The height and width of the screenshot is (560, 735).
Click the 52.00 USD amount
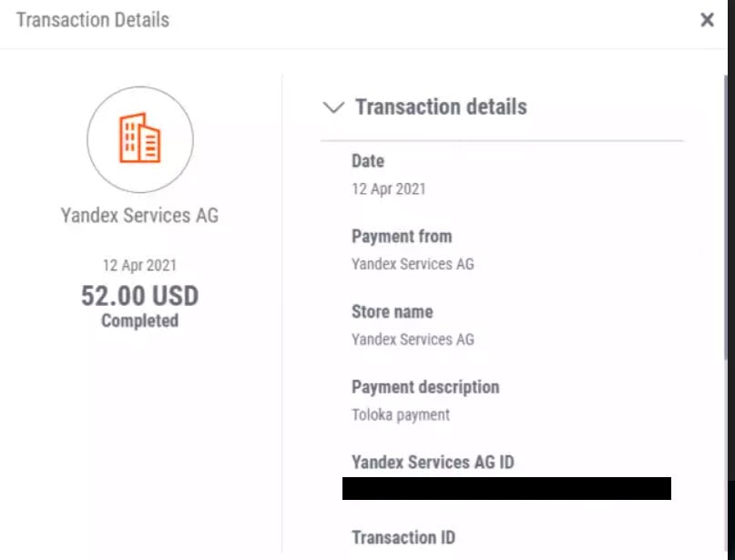coord(139,296)
